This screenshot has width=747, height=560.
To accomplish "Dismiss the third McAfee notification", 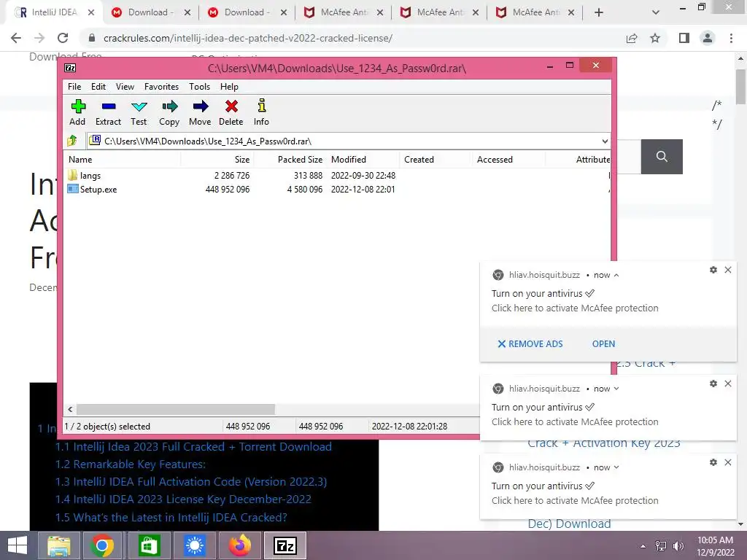I will coord(728,462).
